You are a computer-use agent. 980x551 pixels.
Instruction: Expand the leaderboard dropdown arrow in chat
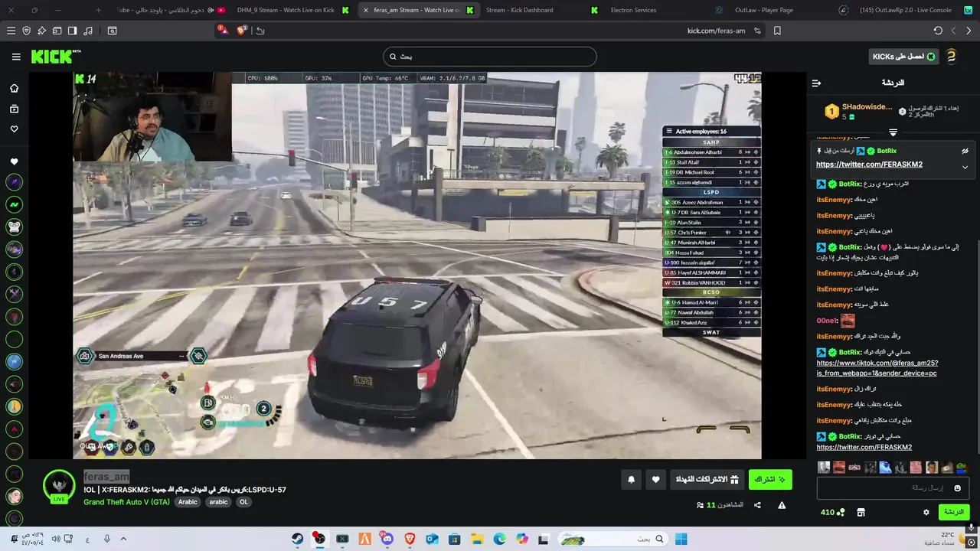tap(893, 133)
